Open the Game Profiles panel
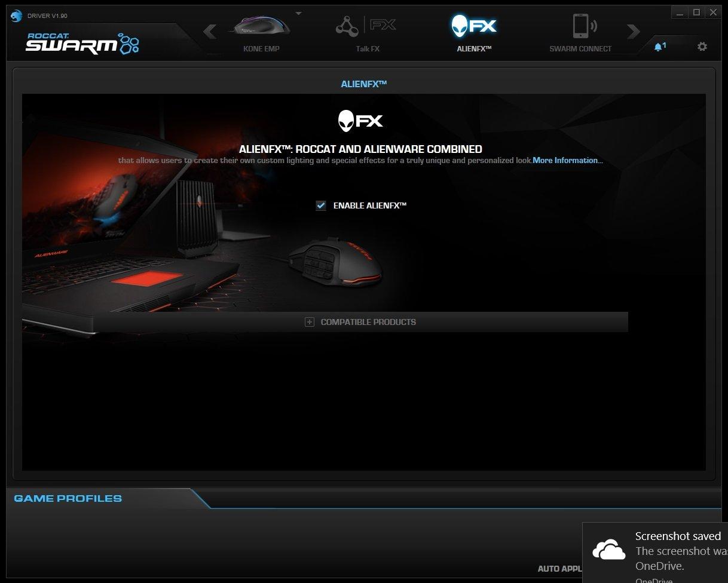 (x=68, y=498)
